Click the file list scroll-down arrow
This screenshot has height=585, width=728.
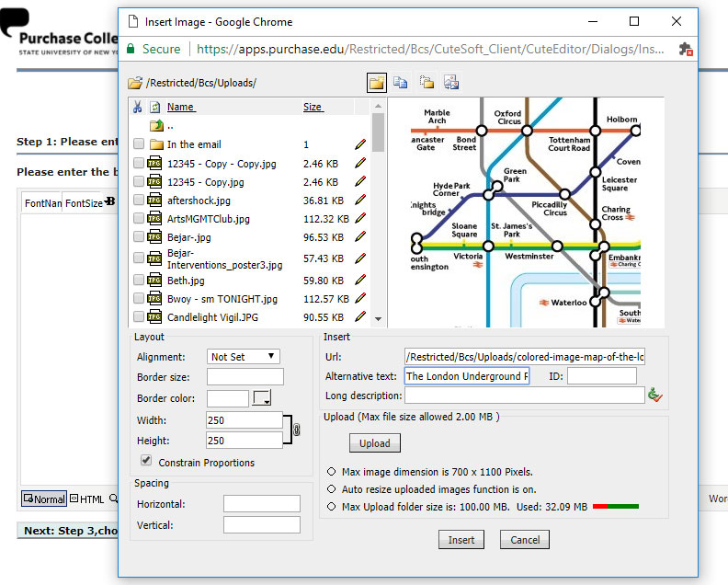(x=378, y=319)
